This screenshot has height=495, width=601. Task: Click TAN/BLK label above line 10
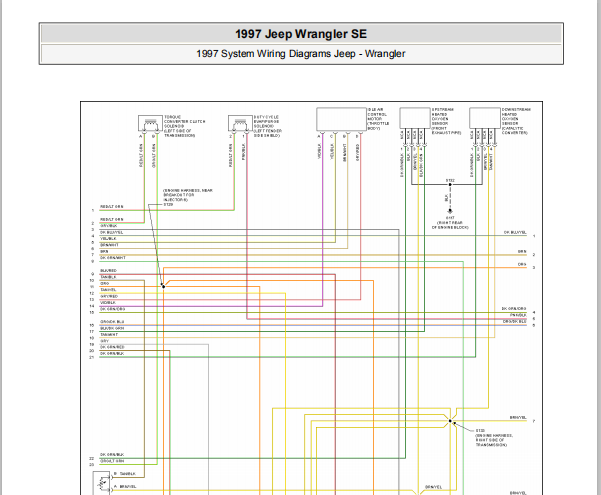pyautogui.click(x=108, y=277)
